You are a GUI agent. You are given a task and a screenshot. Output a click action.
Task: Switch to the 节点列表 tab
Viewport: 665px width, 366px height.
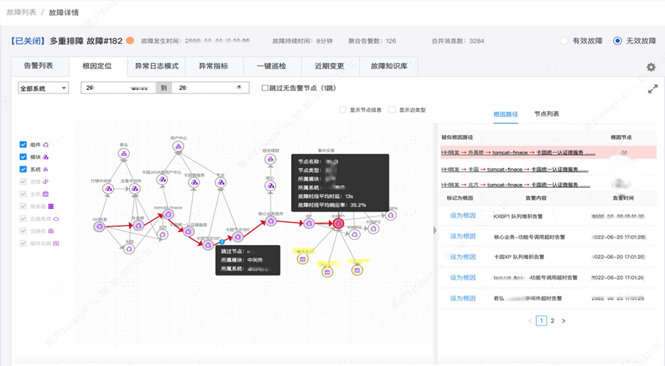click(546, 114)
